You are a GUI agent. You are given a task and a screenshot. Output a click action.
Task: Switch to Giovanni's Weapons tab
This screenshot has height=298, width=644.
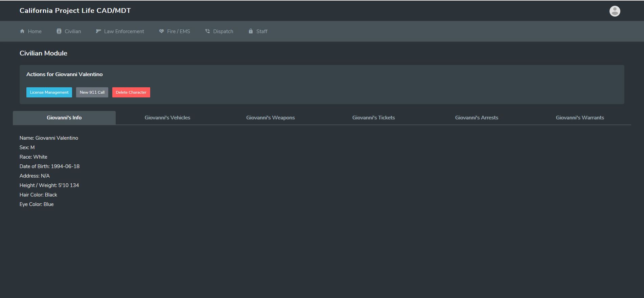271,118
